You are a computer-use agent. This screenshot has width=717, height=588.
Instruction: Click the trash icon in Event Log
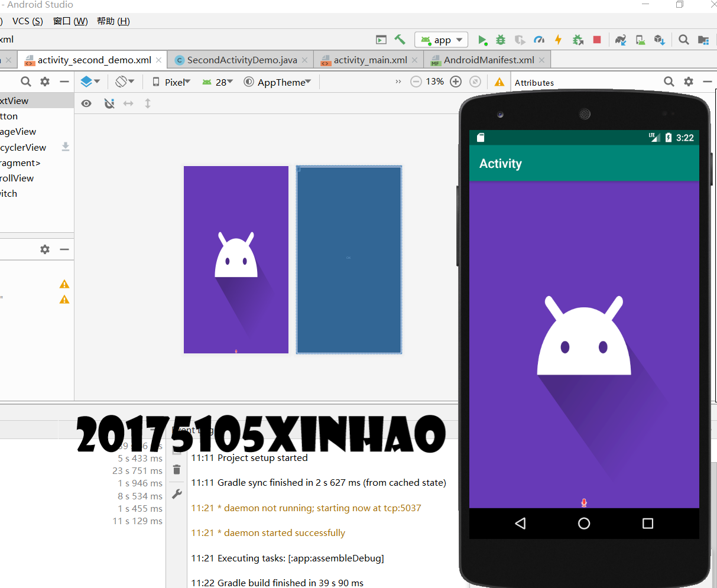[177, 470]
